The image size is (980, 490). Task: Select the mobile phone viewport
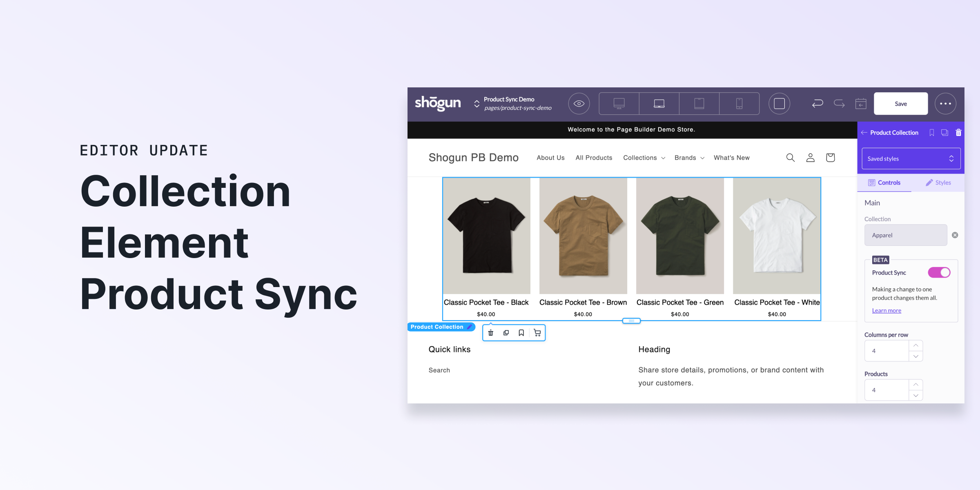tap(739, 104)
